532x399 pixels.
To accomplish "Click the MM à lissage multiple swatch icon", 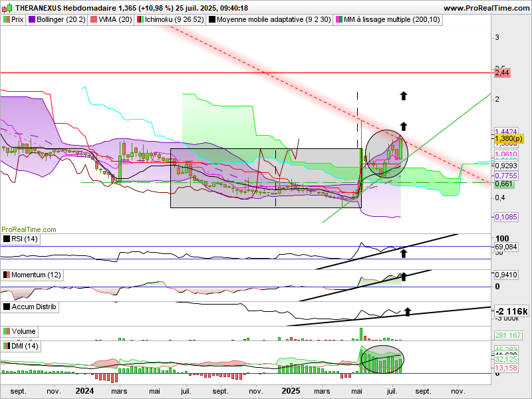I will (x=338, y=20).
